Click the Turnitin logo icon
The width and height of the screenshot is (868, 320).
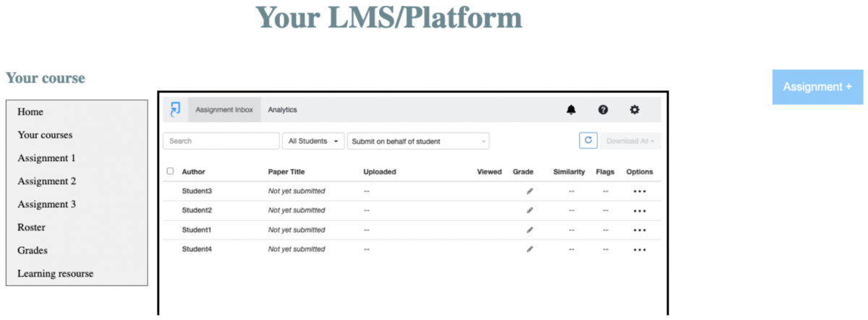(175, 110)
